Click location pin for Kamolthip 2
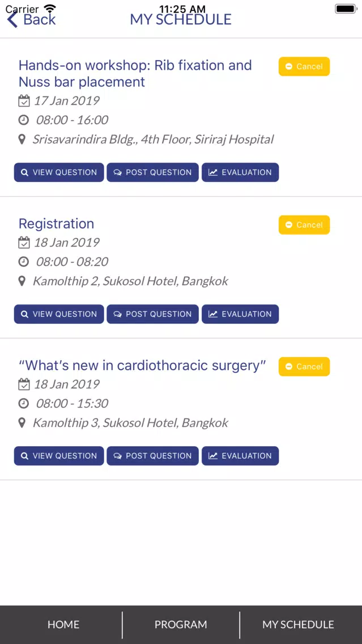Screen dimensions: 362x644 (22, 281)
